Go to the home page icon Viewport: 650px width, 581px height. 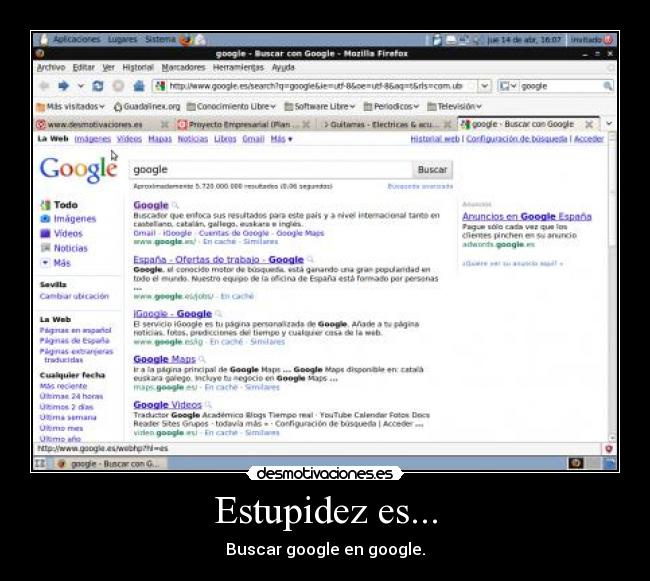tap(139, 86)
